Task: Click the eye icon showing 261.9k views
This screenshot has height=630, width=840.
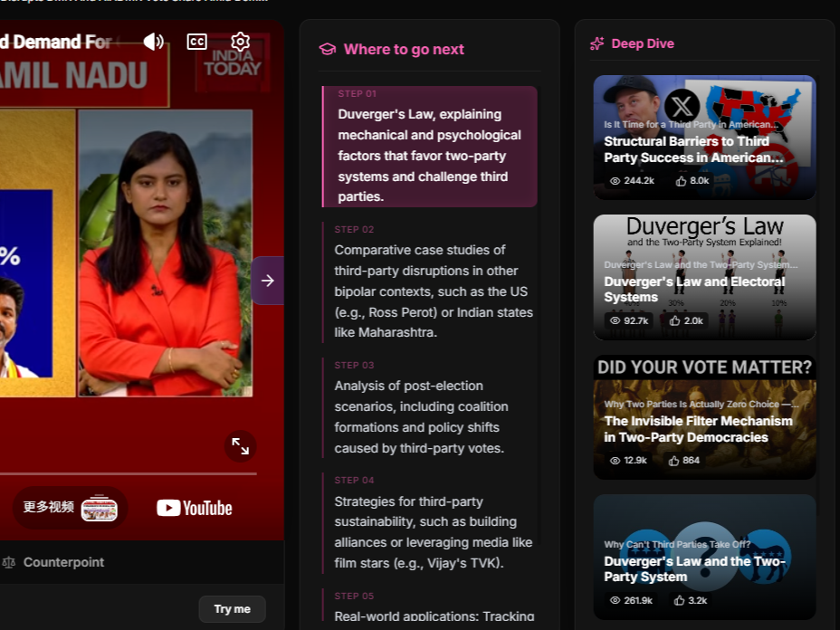Action: click(615, 600)
